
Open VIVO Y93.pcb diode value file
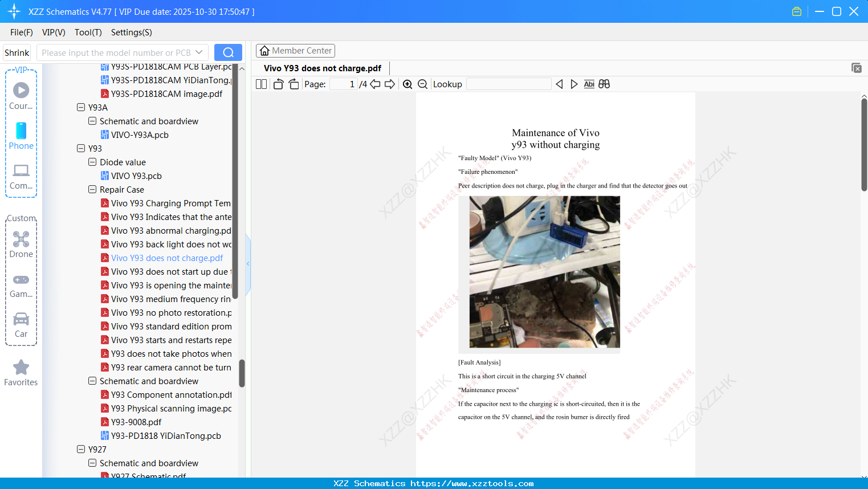[136, 176]
